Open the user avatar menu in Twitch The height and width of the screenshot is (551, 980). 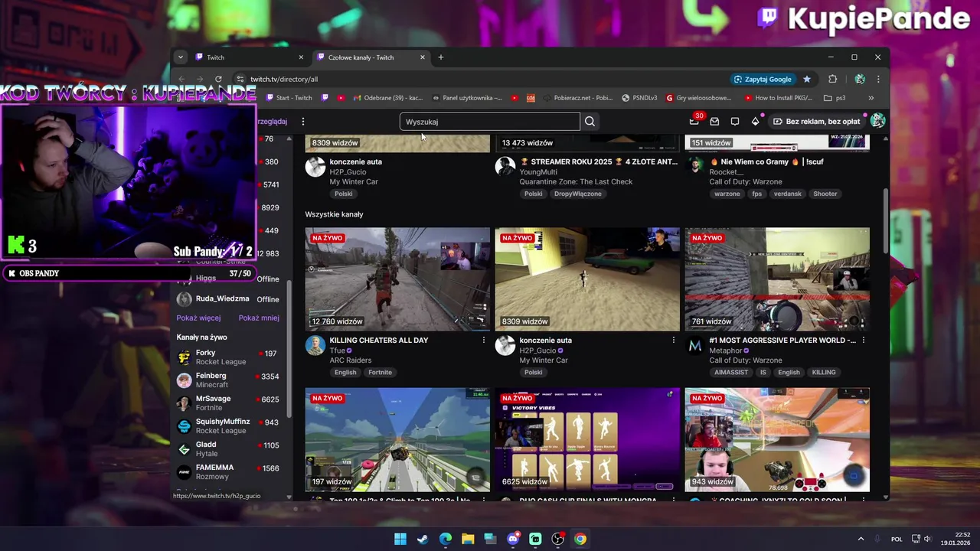coord(877,121)
